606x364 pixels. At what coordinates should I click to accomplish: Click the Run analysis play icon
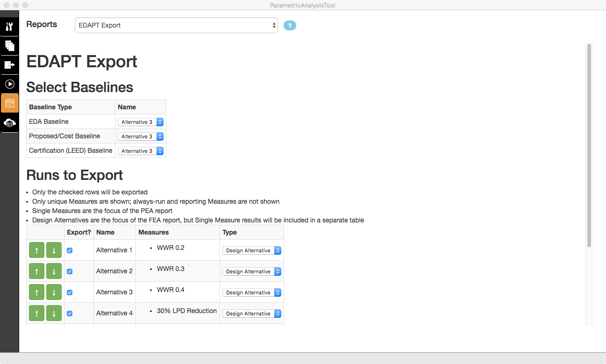[x=9, y=84]
